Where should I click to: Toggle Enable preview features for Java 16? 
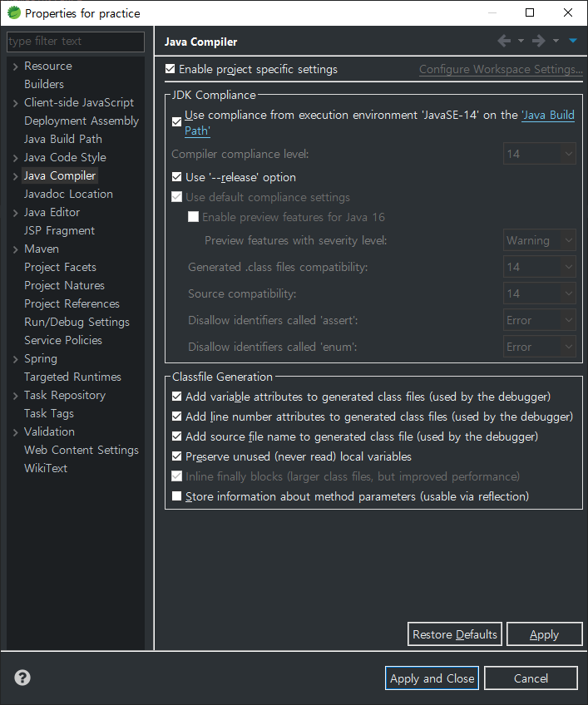click(194, 217)
